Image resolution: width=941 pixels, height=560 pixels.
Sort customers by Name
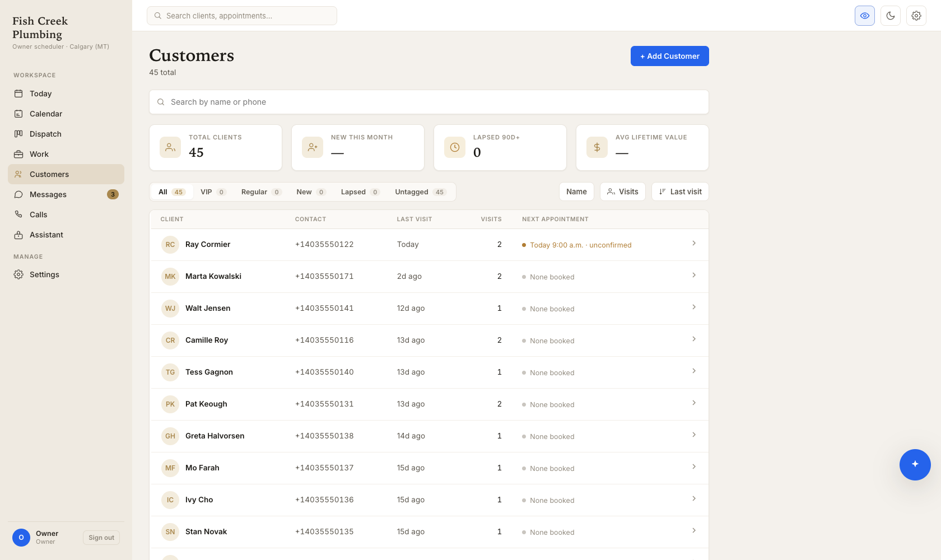click(576, 192)
